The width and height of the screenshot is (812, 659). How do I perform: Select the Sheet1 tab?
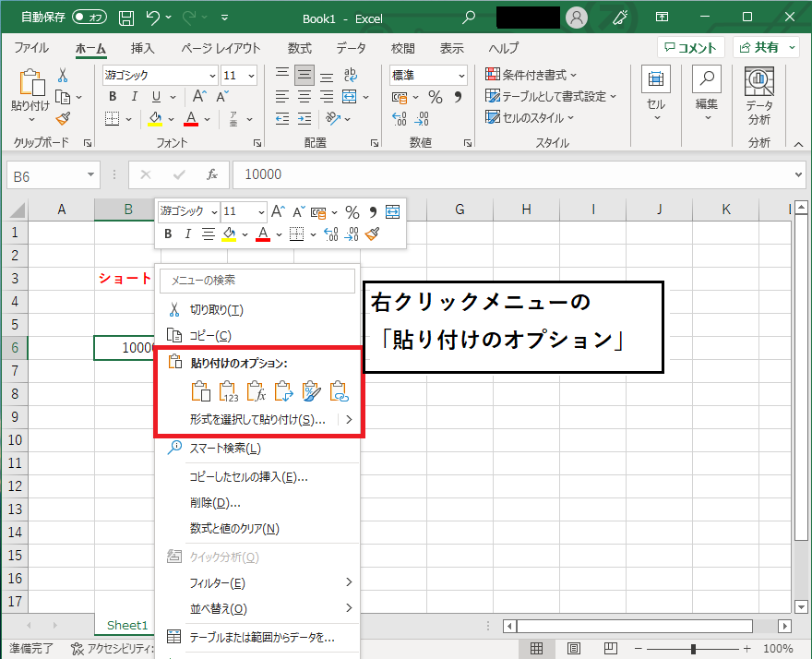[x=127, y=626]
